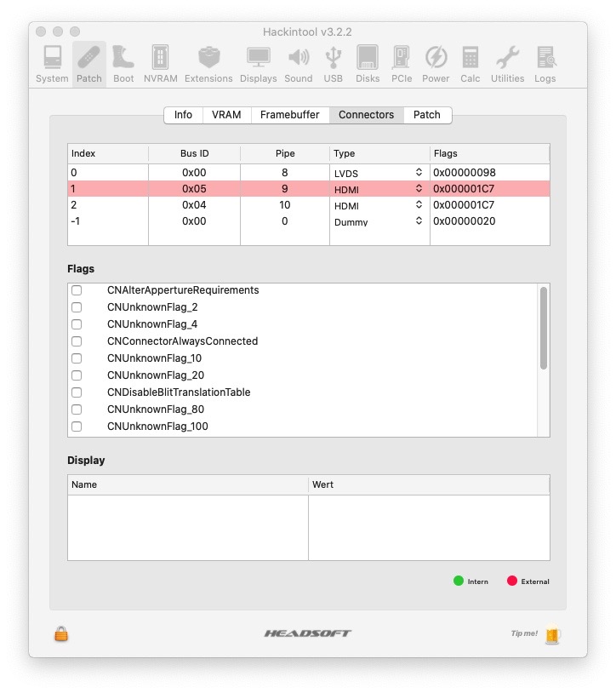
Task: Select the Bus ID 0x04 cell
Action: pyautogui.click(x=194, y=204)
